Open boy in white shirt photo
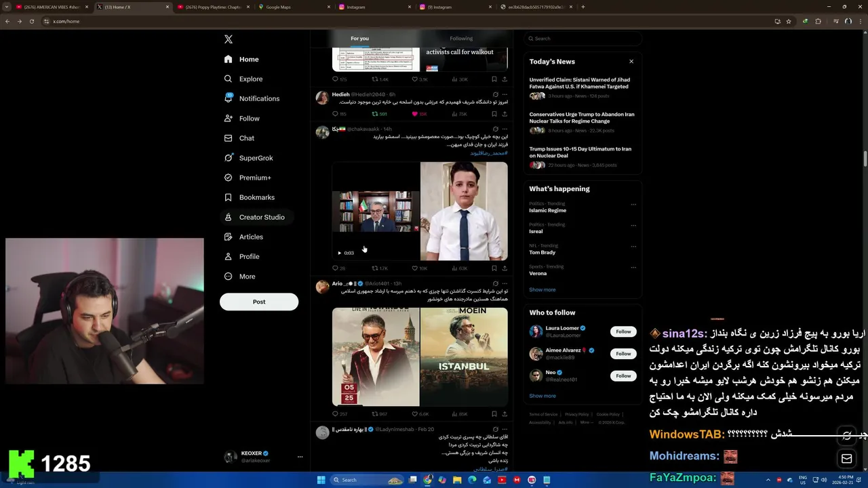 pyautogui.click(x=464, y=211)
